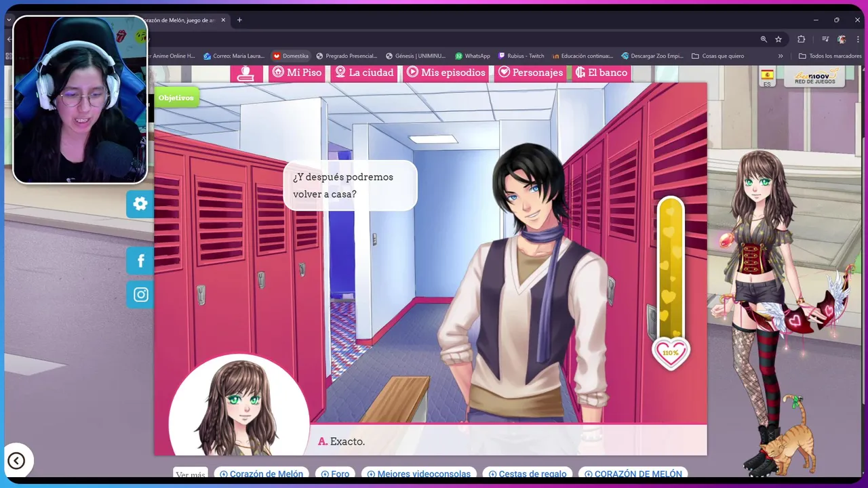
Task: Click the zoom magnifier icon in address bar
Action: pos(764,39)
